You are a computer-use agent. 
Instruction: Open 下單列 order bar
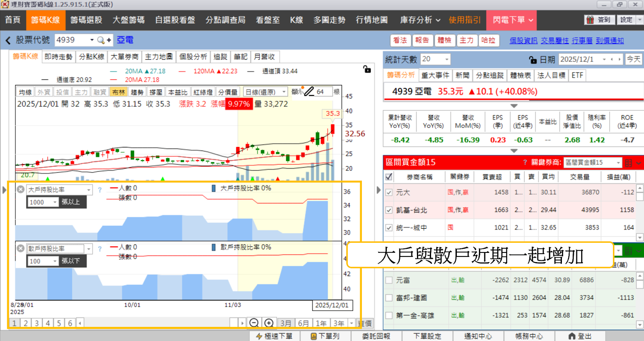pos(325,336)
